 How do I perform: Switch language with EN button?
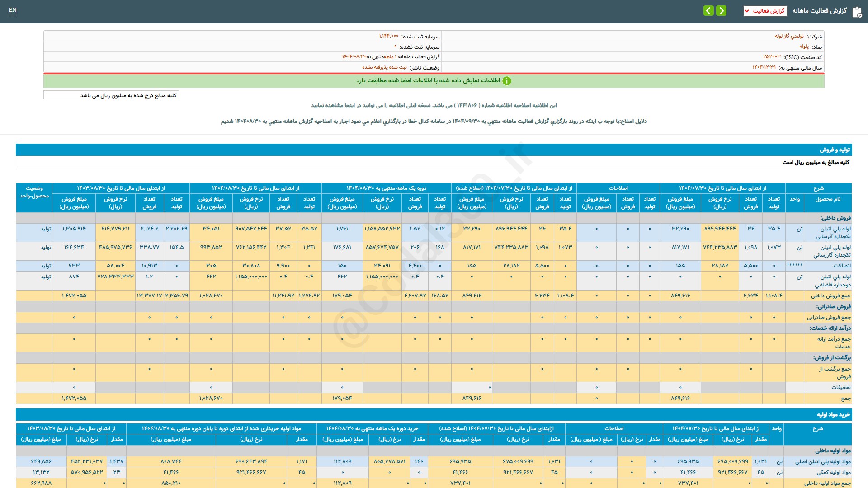click(13, 10)
